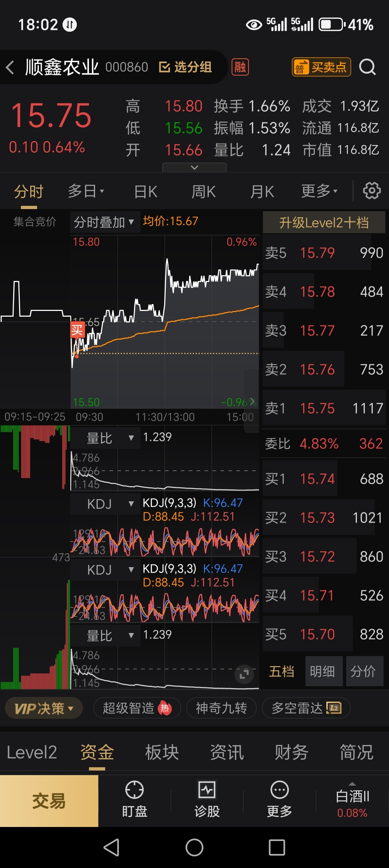
Task: Tap the 买5 15.70 order row
Action: [324, 634]
